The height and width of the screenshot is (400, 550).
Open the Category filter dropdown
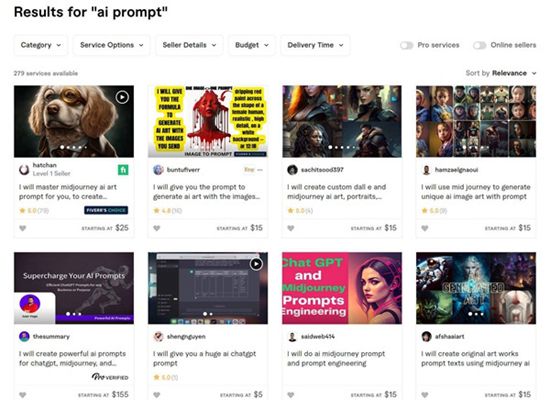[x=41, y=45]
